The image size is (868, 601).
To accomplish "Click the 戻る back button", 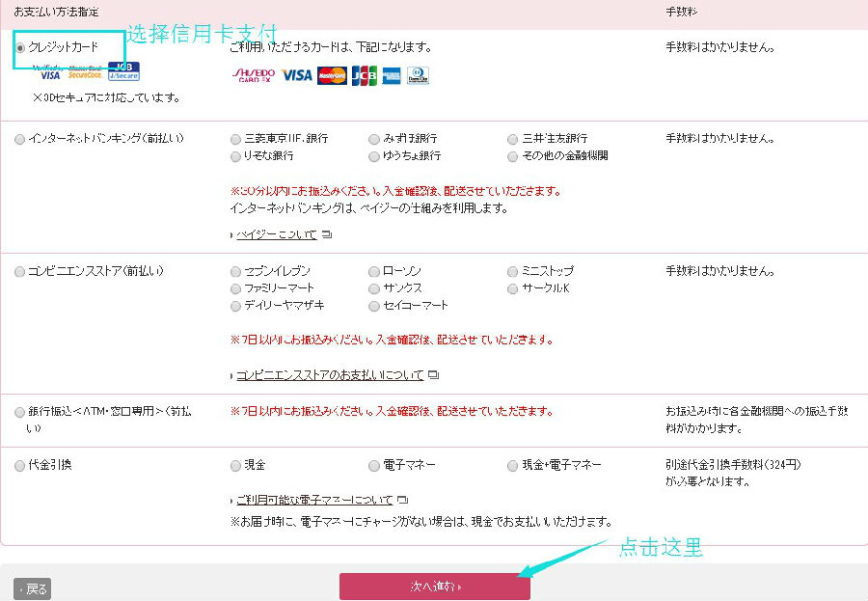I will tap(32, 588).
